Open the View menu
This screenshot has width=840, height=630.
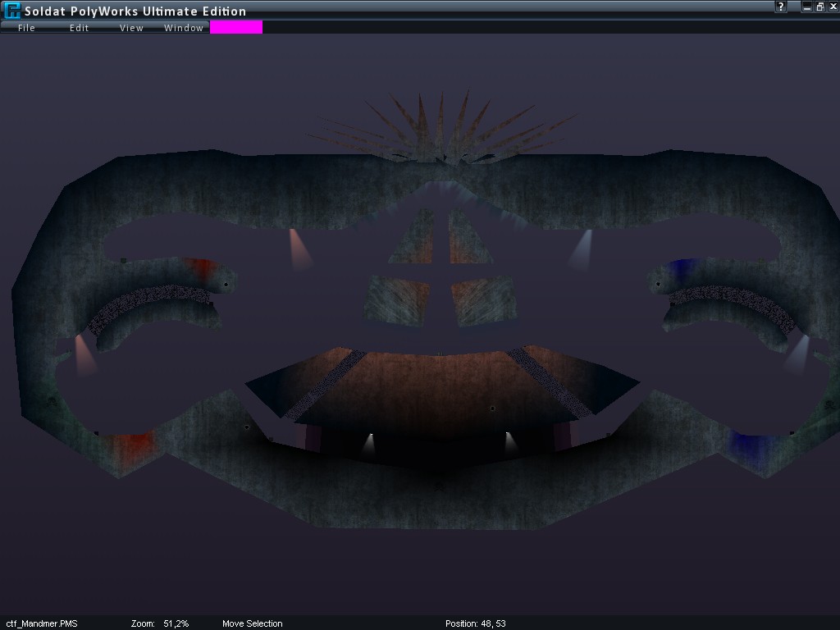tap(131, 28)
